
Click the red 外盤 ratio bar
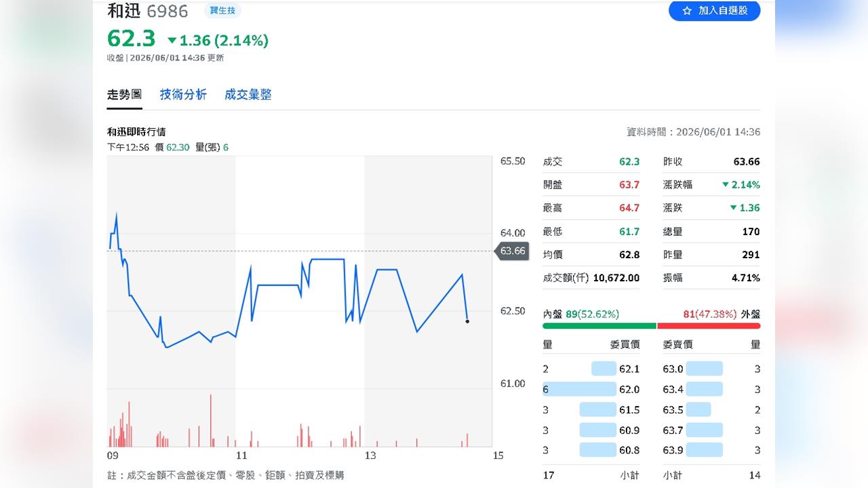click(709, 326)
